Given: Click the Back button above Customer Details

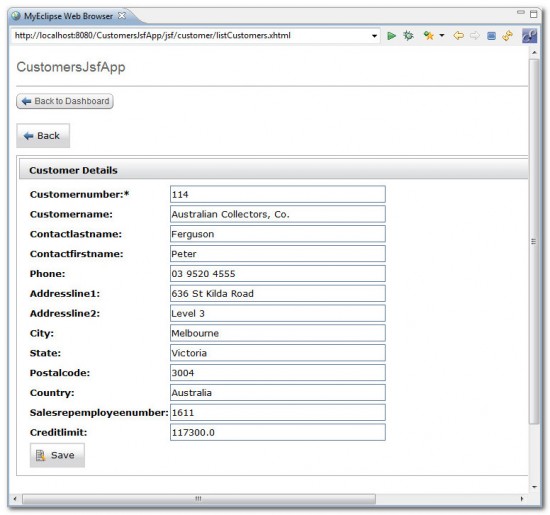Looking at the screenshot, I should pos(43,135).
